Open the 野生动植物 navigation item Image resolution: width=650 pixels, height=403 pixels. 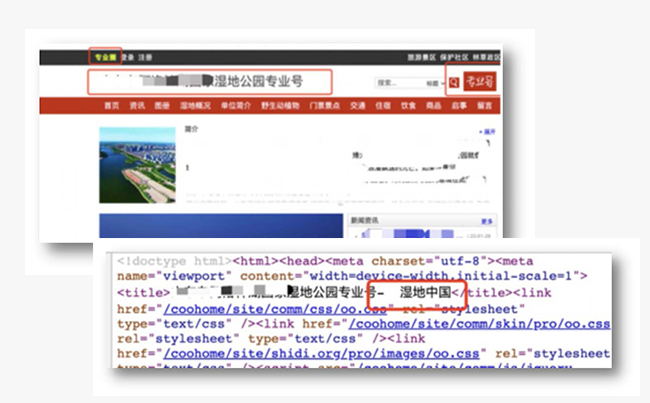tap(280, 106)
